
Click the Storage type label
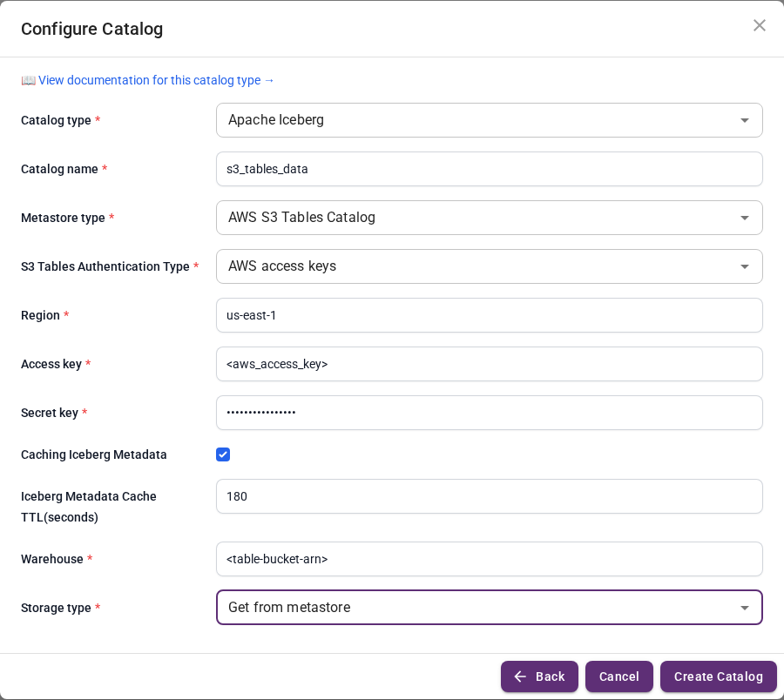point(56,608)
